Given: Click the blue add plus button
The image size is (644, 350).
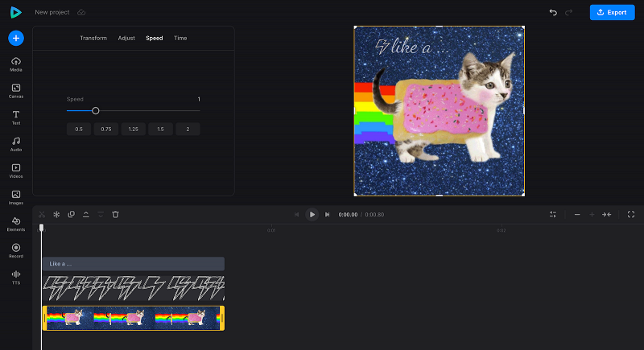Looking at the screenshot, I should tap(16, 38).
